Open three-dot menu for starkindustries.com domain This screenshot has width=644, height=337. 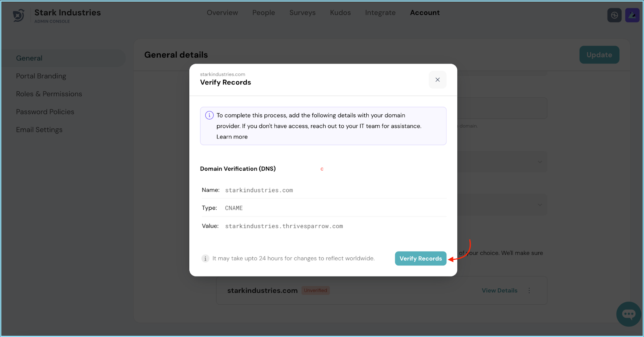pos(529,290)
